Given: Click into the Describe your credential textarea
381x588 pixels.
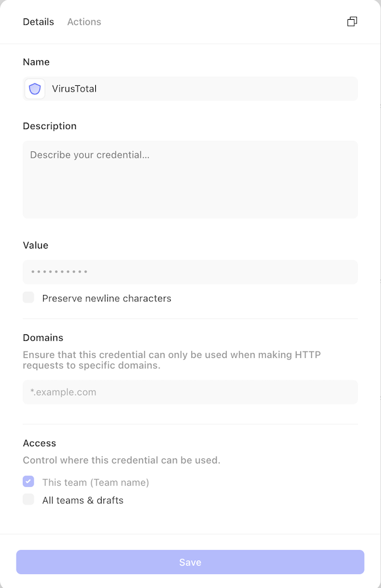Looking at the screenshot, I should point(190,180).
